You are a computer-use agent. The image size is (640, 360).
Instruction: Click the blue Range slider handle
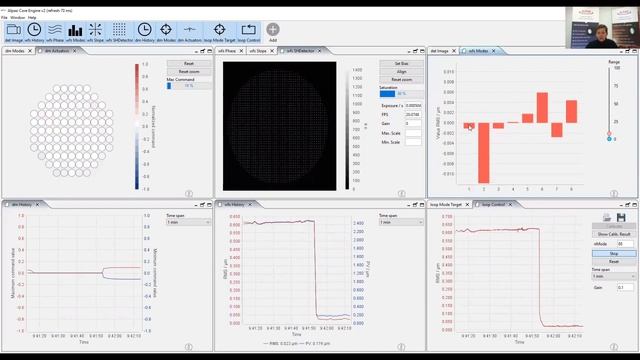point(609,139)
